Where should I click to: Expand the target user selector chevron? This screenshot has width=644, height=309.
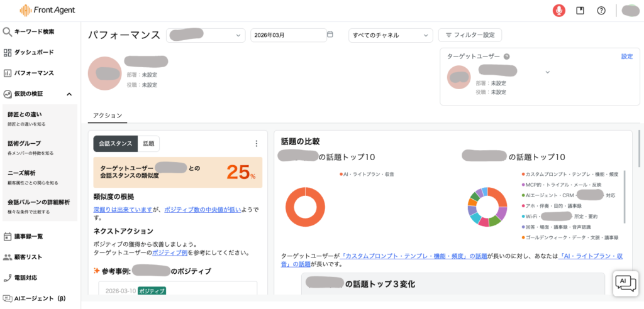547,72
